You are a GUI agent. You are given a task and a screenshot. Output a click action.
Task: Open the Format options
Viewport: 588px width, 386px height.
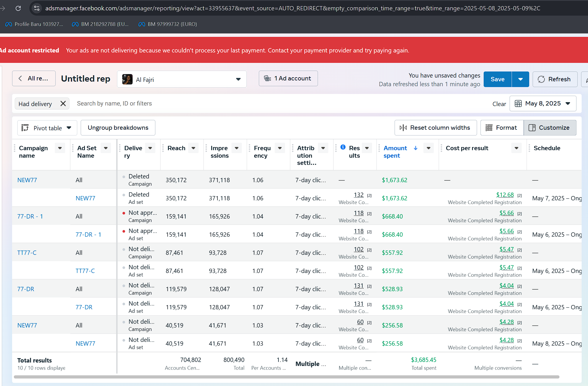(x=502, y=128)
